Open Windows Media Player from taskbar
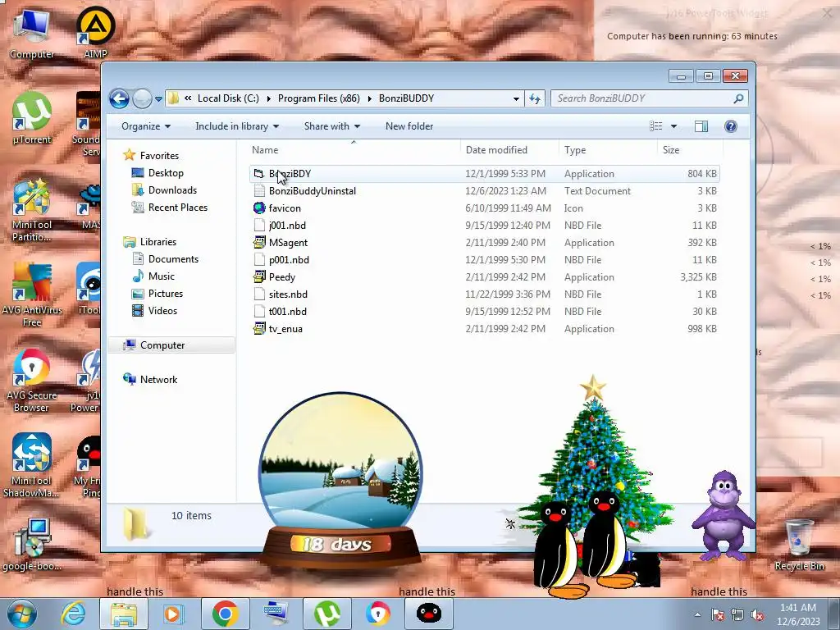 pyautogui.click(x=172, y=614)
